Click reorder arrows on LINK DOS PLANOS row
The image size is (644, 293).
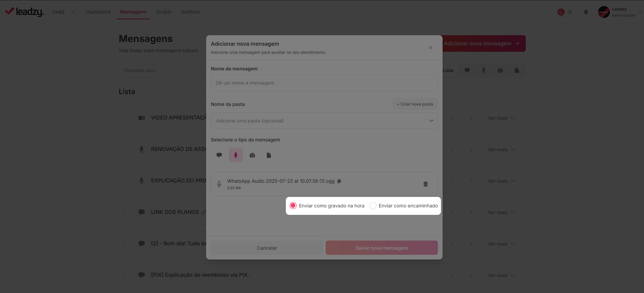pyautogui.click(x=471, y=212)
